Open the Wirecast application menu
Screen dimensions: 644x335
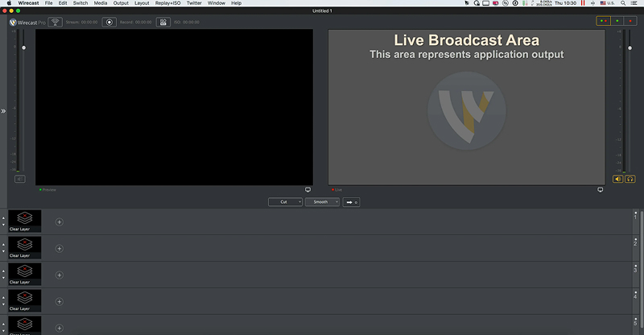pyautogui.click(x=28, y=3)
